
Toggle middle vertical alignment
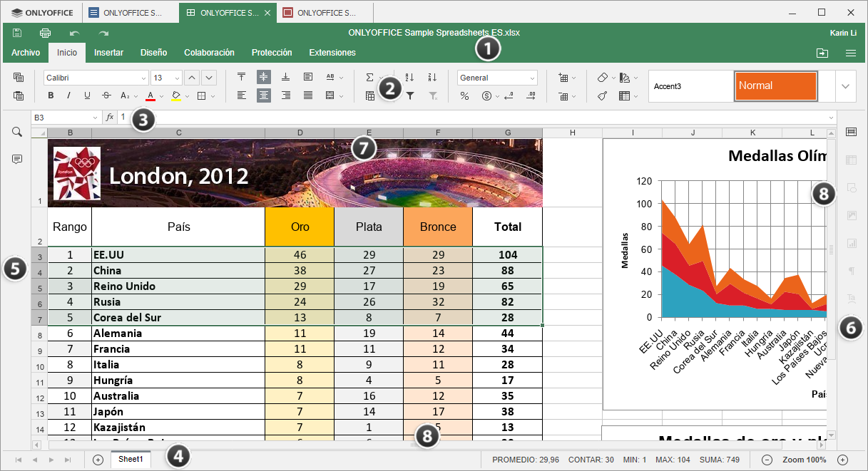[264, 77]
